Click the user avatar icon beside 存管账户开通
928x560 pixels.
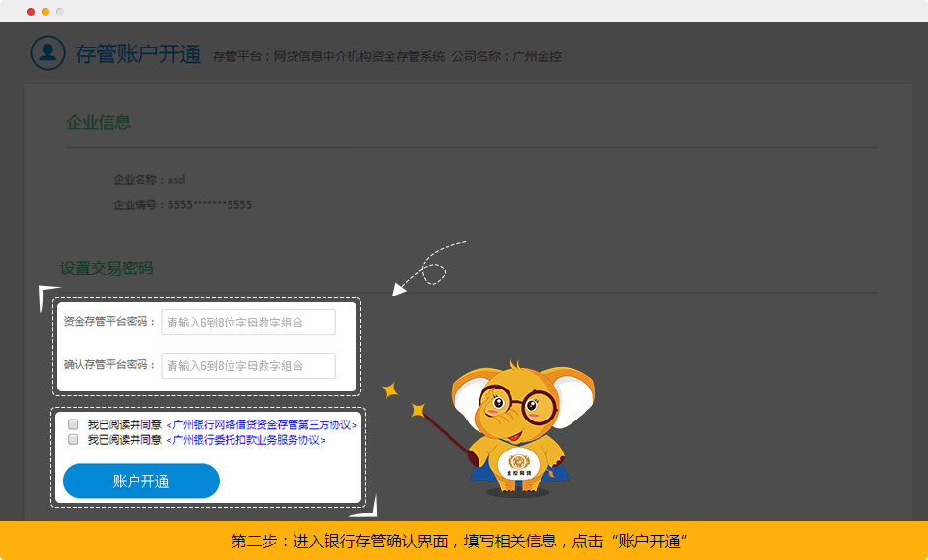[x=47, y=53]
